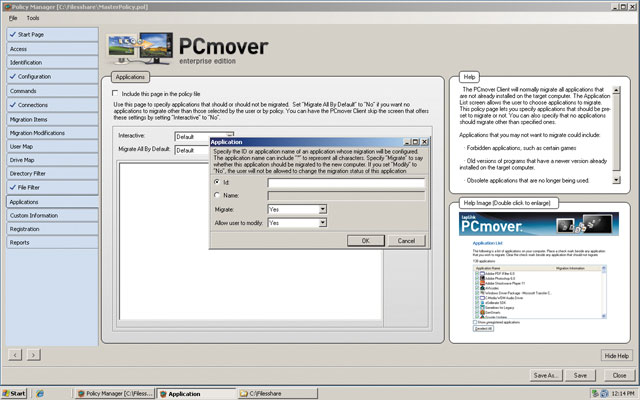Enable 'Include this page in the policy file'

click(115, 93)
